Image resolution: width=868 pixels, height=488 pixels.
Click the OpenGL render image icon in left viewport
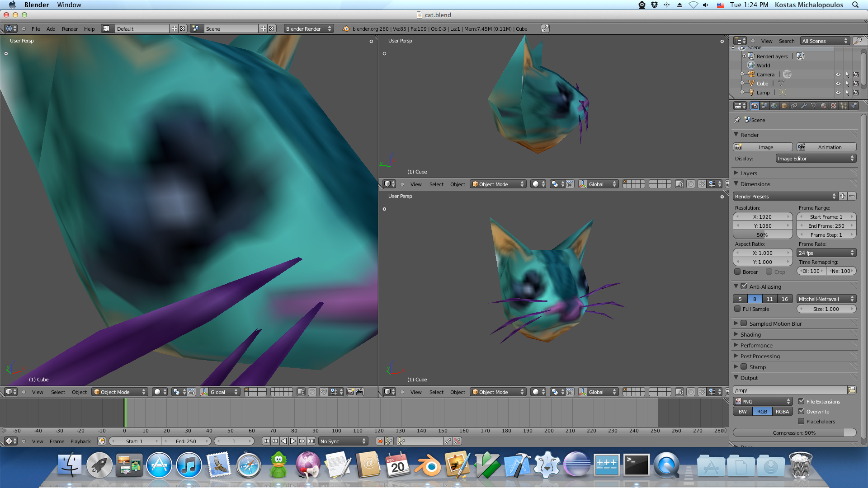[x=350, y=392]
